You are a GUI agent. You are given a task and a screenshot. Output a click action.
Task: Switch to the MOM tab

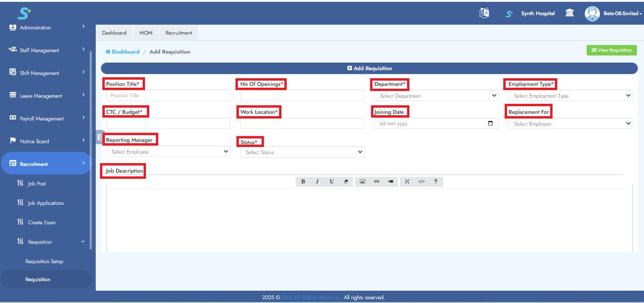tap(146, 33)
